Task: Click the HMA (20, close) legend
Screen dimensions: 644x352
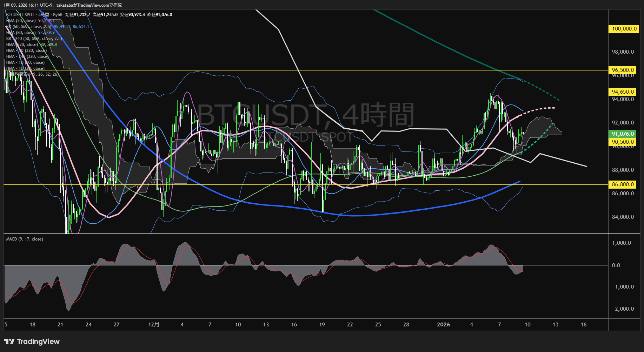Action: click(21, 21)
